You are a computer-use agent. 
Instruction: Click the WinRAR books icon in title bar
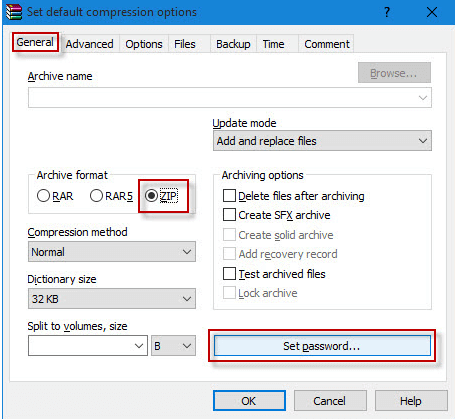14,12
